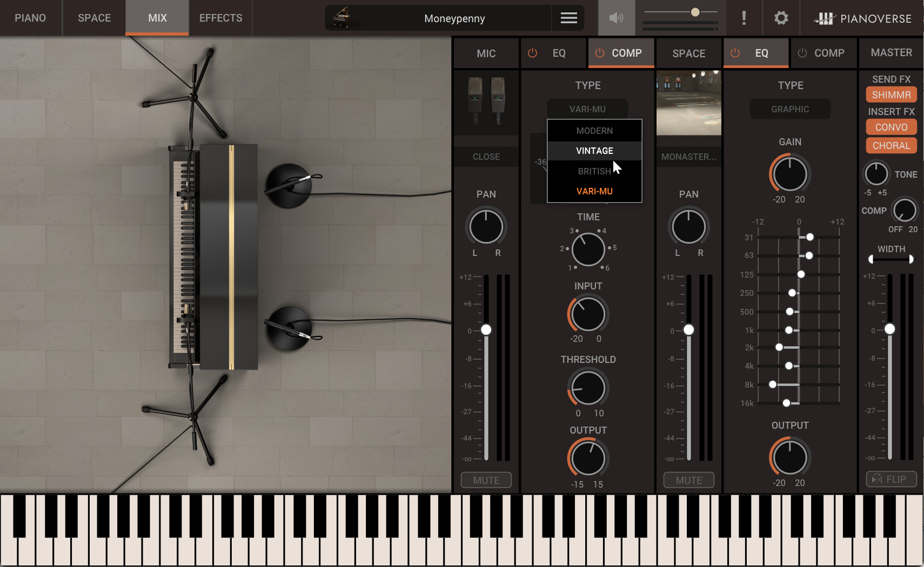Click the MIC channel fader handle
This screenshot has height=567, width=924.
(x=486, y=329)
